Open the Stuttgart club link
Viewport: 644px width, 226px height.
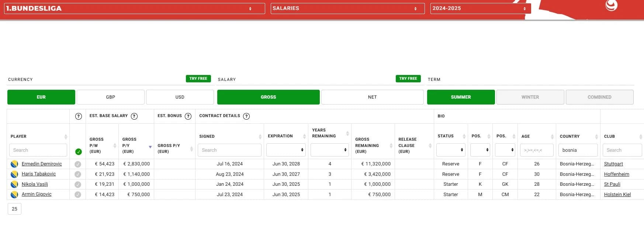613,164
